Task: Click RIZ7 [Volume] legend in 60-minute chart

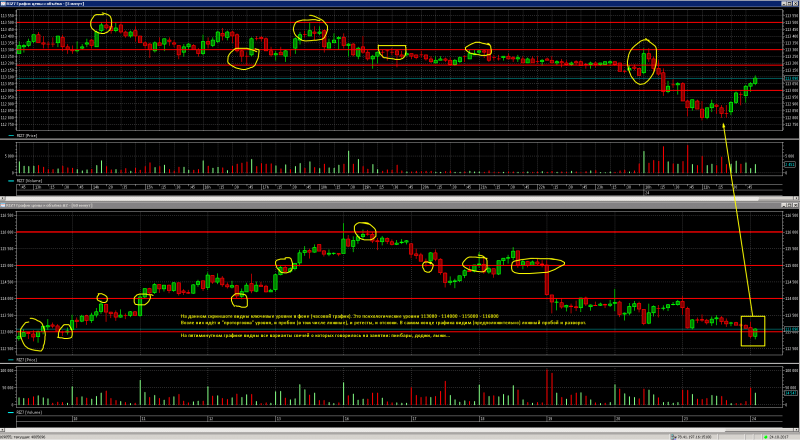Action: [x=24, y=412]
